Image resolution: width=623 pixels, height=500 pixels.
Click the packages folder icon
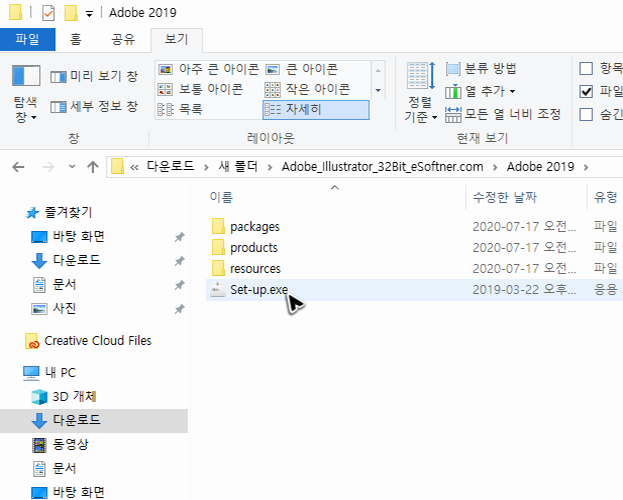point(218,227)
